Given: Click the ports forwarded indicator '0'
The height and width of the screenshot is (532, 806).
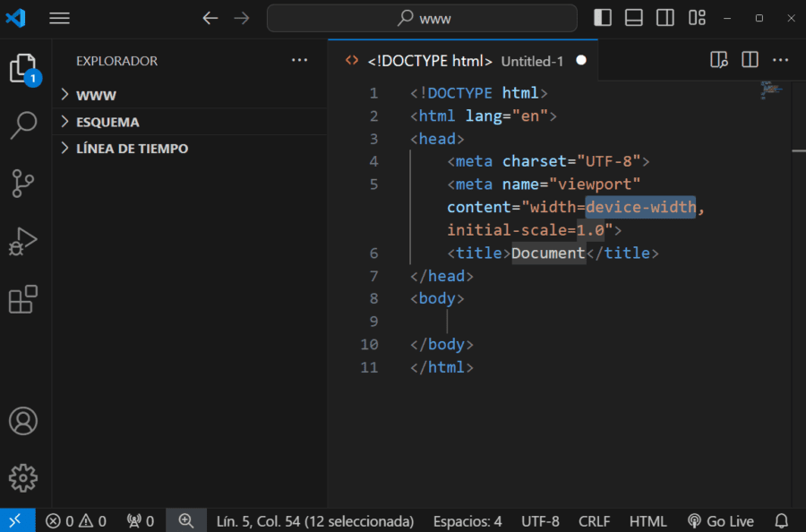Looking at the screenshot, I should click(x=141, y=521).
